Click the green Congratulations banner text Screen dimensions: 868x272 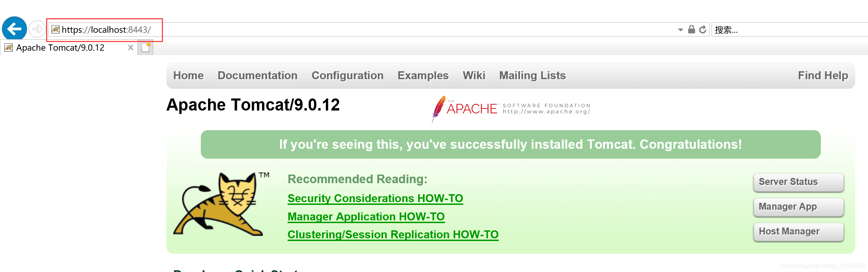(510, 144)
